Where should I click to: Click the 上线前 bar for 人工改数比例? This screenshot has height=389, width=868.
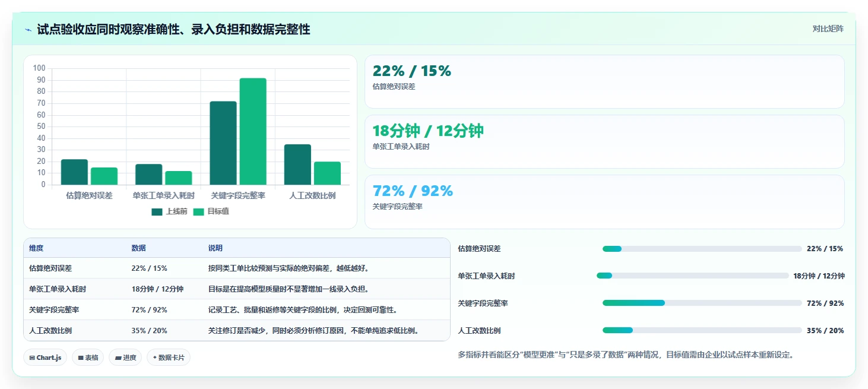pos(297,165)
